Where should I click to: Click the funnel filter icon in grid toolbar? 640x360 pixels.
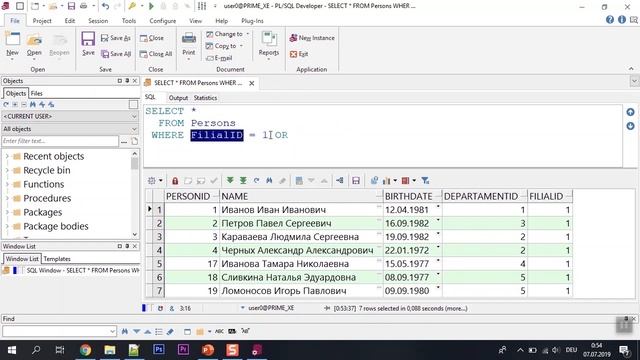pos(425,180)
